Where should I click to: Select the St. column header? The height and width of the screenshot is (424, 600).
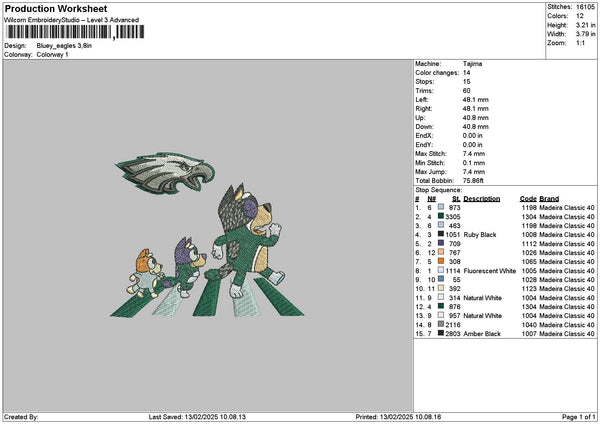click(456, 199)
